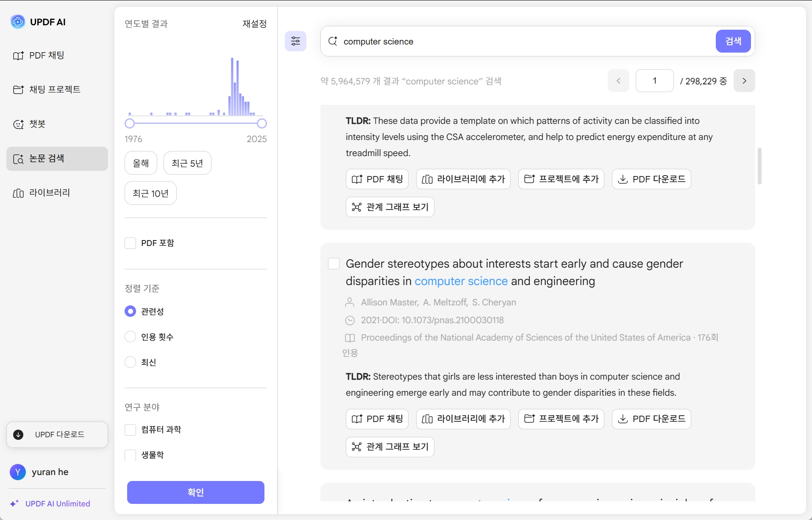This screenshot has height=520, width=812.
Task: Click 관계 그래프 보기 on Gender stereotypes card
Action: tap(390, 447)
